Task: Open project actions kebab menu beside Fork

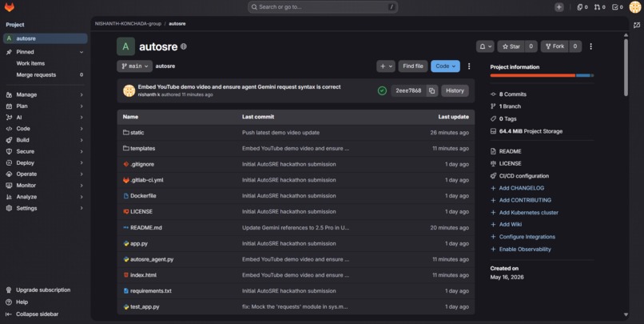Action: pos(590,46)
